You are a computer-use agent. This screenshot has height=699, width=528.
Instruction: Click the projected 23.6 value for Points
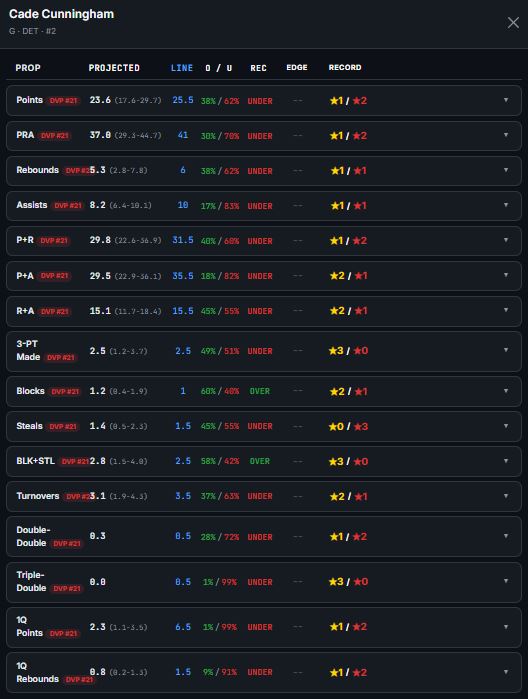(100, 100)
